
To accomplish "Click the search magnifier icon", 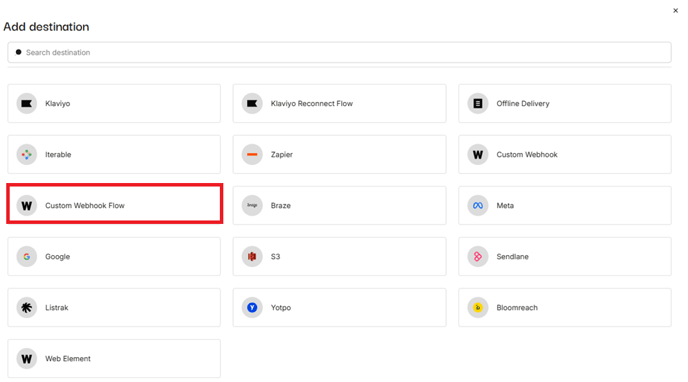I will [18, 52].
